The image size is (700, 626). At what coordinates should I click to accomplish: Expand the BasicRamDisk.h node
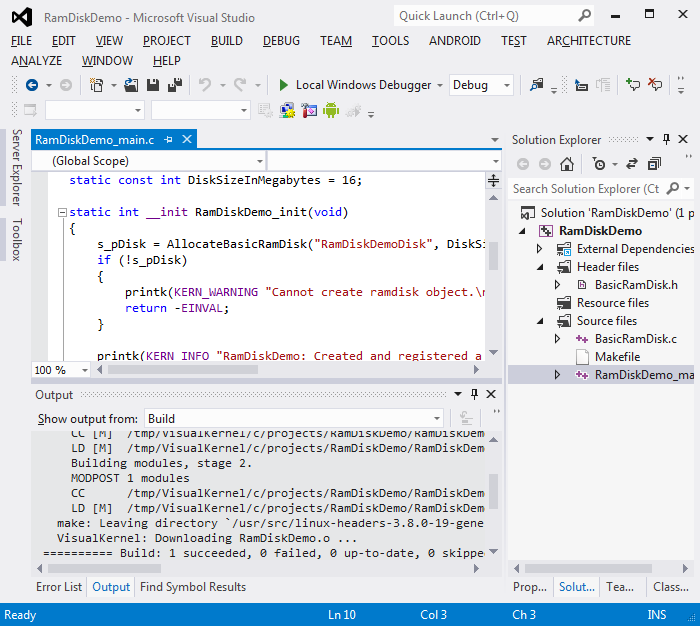click(x=558, y=285)
